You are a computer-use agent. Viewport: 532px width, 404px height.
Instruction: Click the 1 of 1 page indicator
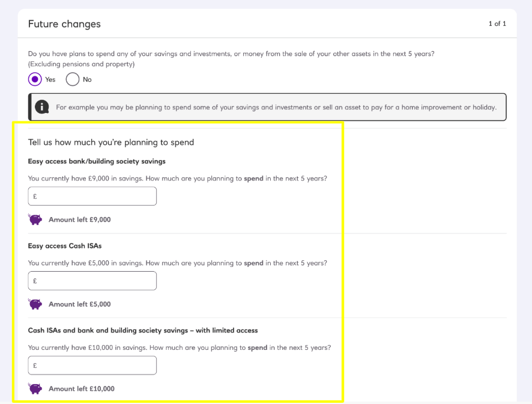pos(497,24)
